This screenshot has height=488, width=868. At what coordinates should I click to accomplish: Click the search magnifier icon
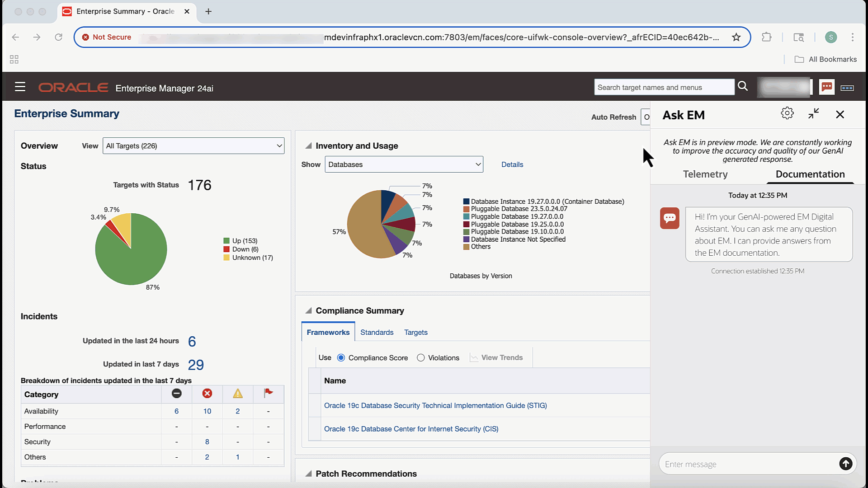743,86
